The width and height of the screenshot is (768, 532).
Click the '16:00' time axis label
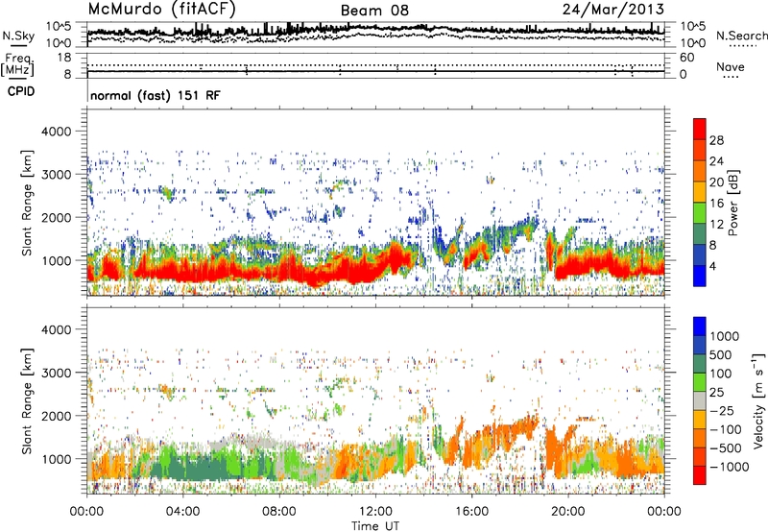[471, 512]
